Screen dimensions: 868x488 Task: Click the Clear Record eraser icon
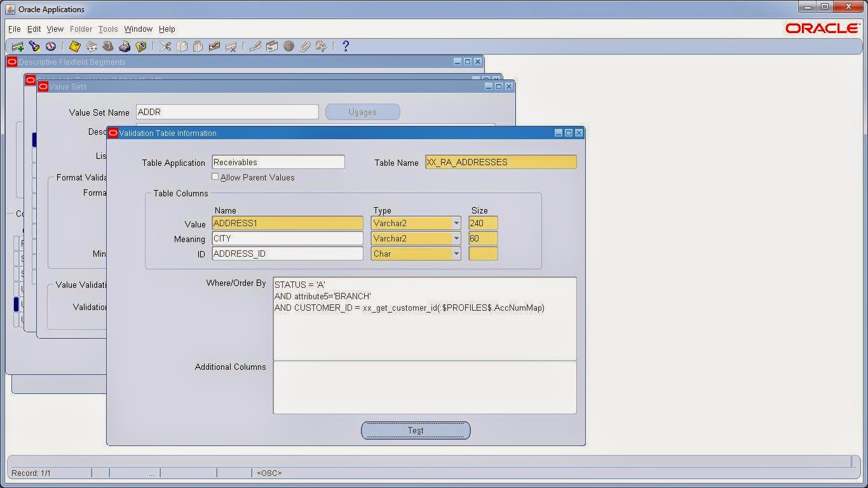(x=214, y=46)
